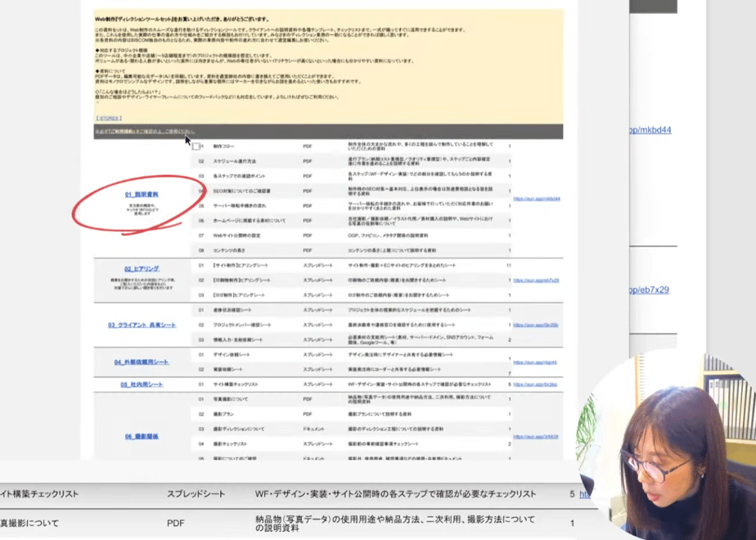This screenshot has height=540, width=756.
Task: Click the STORES link in the yellow box
Action: pos(109,118)
